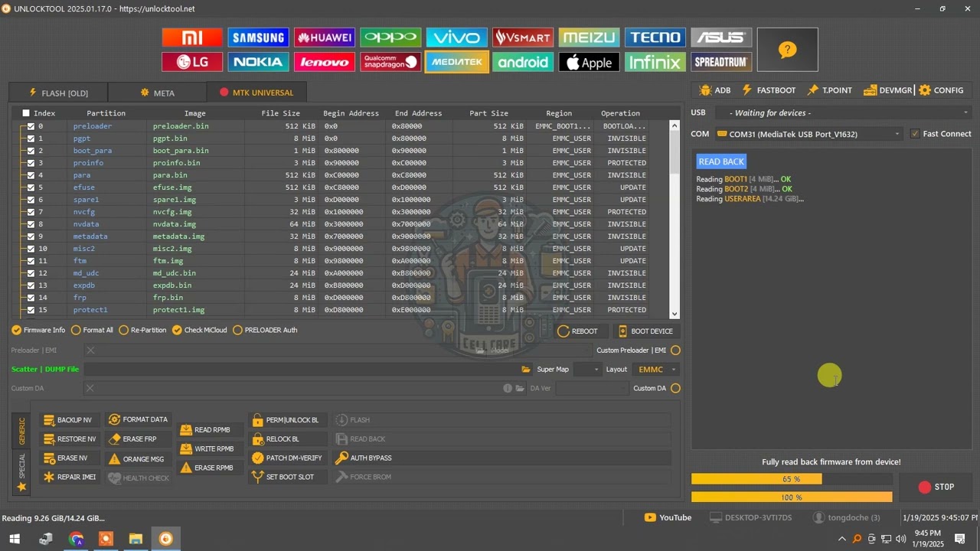Click the BOOT DEVICE button
Screen dimensions: 980x551
pyautogui.click(x=645, y=331)
